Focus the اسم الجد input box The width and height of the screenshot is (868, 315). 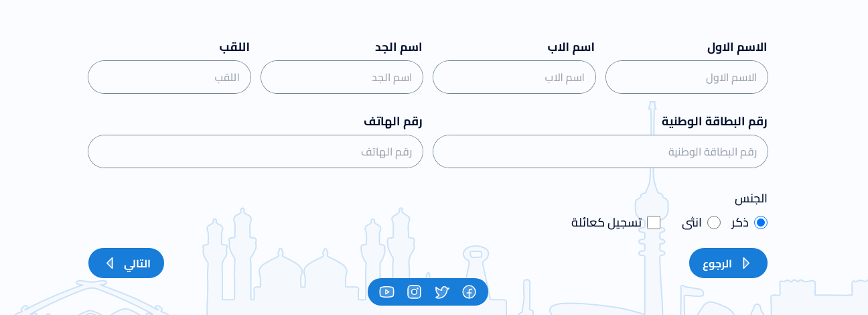(342, 77)
